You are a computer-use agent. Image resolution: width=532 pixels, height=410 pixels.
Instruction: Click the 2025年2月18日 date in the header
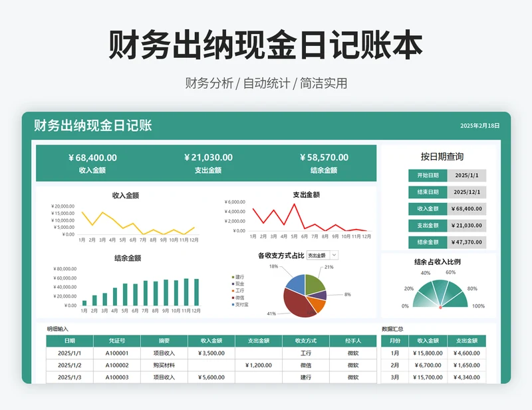point(479,126)
